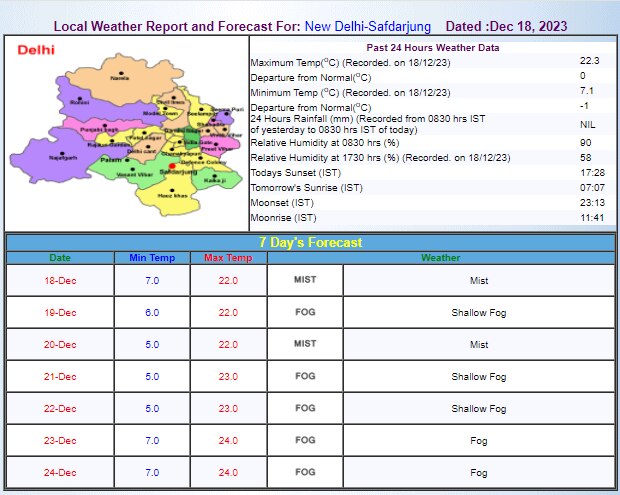Click the Minimum Temp value '7.1'

coord(587,91)
